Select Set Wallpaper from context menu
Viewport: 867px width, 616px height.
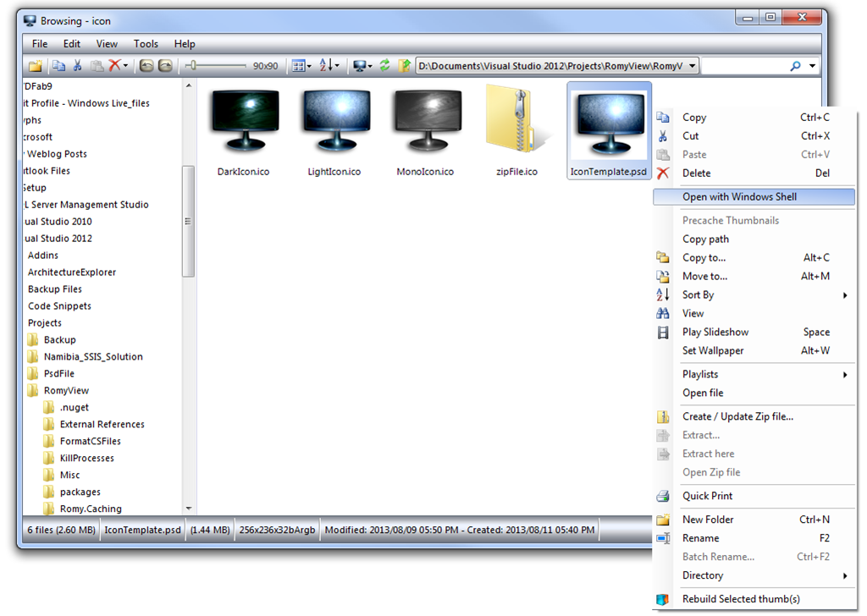click(x=713, y=351)
